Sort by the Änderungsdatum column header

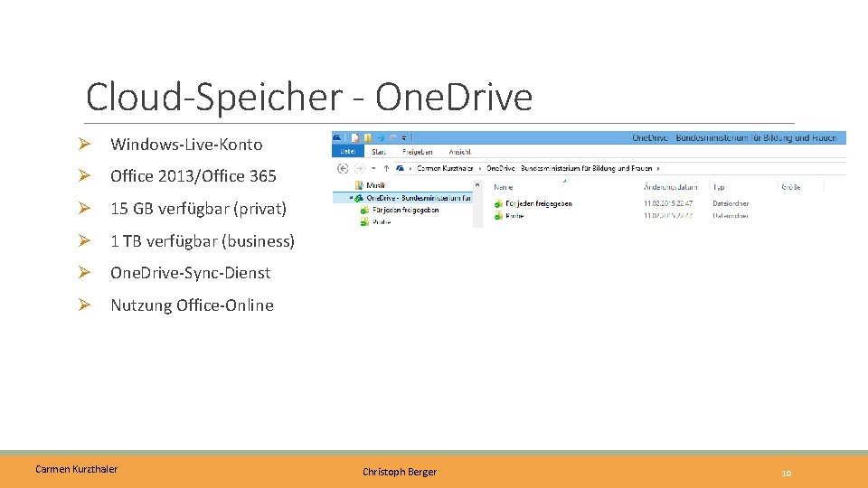(670, 187)
